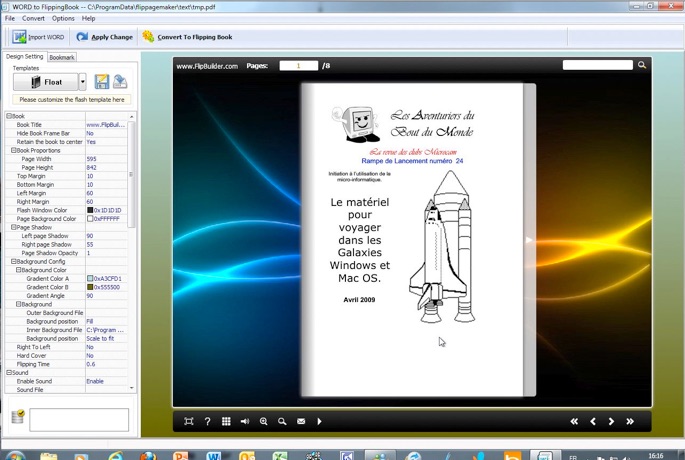Click the email share envelope icon
This screenshot has height=460, width=685.
click(x=301, y=421)
